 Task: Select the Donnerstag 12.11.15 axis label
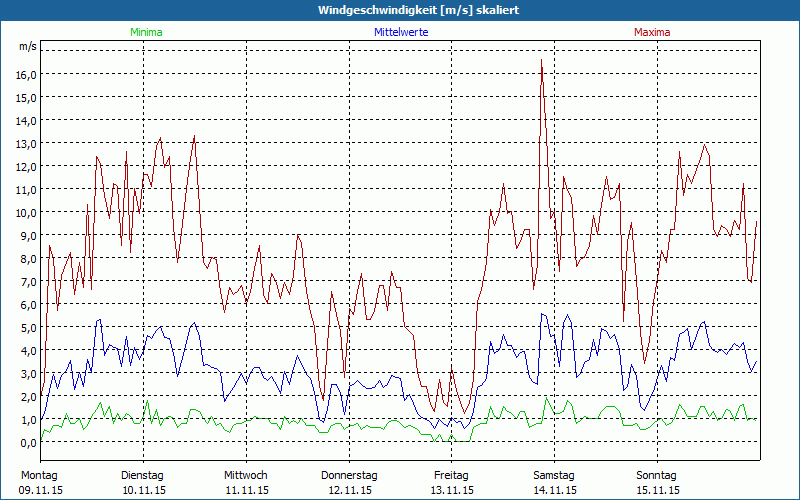(349, 483)
